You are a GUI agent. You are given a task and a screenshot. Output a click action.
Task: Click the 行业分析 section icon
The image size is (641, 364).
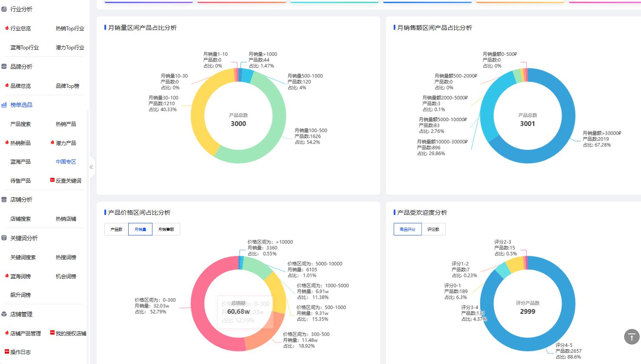(4, 9)
